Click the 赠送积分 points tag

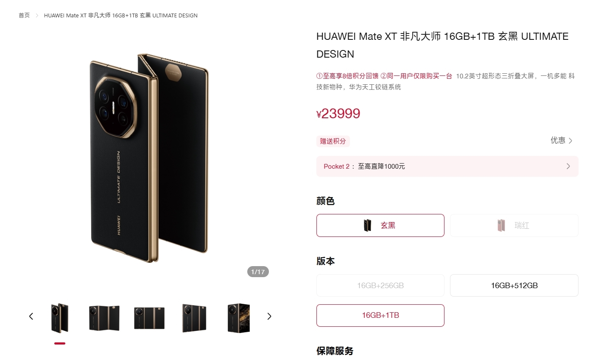point(333,141)
